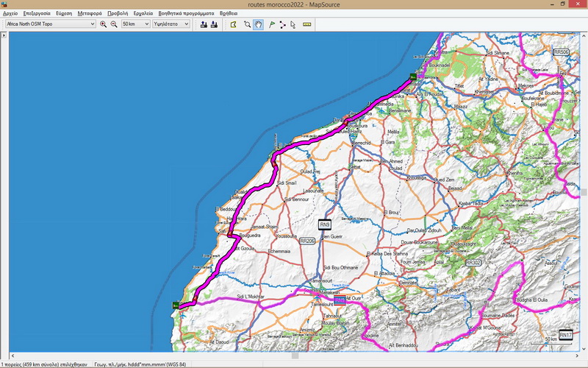
Task: Click the Ait Benhaddou label
Action: (x=403, y=345)
